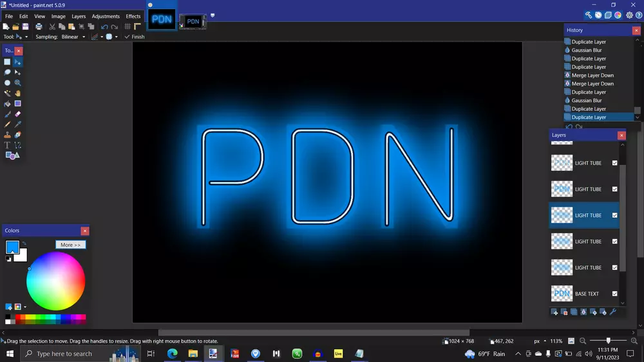644x362 pixels.
Task: Open the Layers menu
Action: (x=79, y=16)
